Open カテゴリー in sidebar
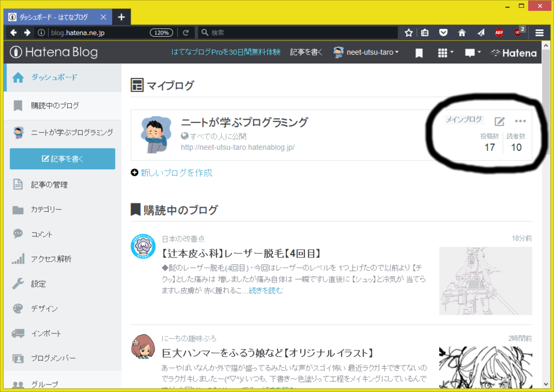 [63, 209]
